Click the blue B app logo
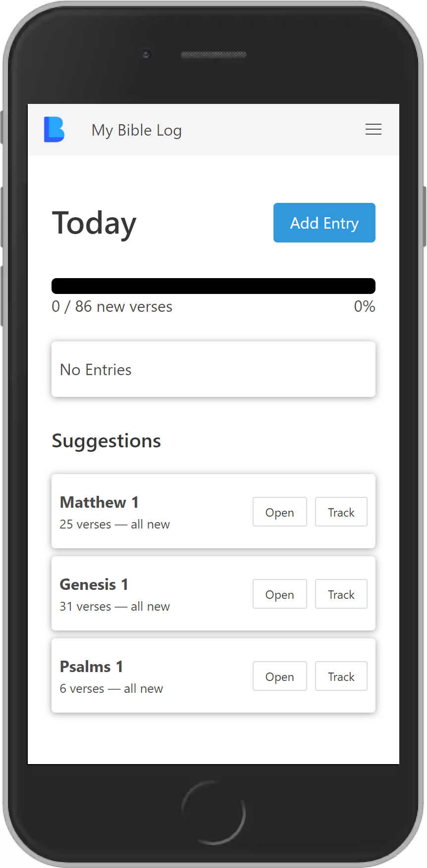This screenshot has height=868, width=427. pos(54,130)
